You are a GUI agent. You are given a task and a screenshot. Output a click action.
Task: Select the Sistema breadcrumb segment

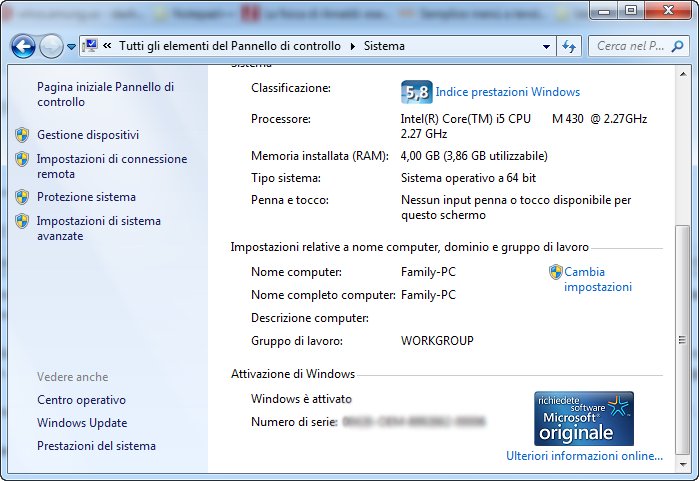[384, 46]
